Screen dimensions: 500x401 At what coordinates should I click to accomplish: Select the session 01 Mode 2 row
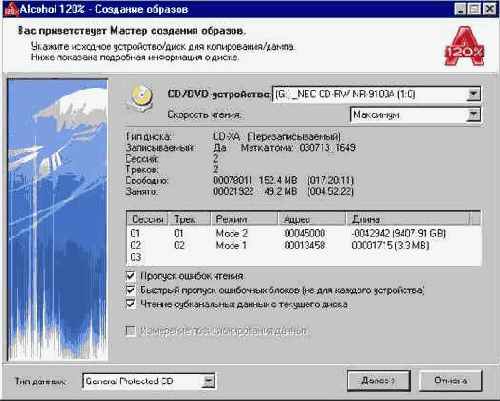304,233
